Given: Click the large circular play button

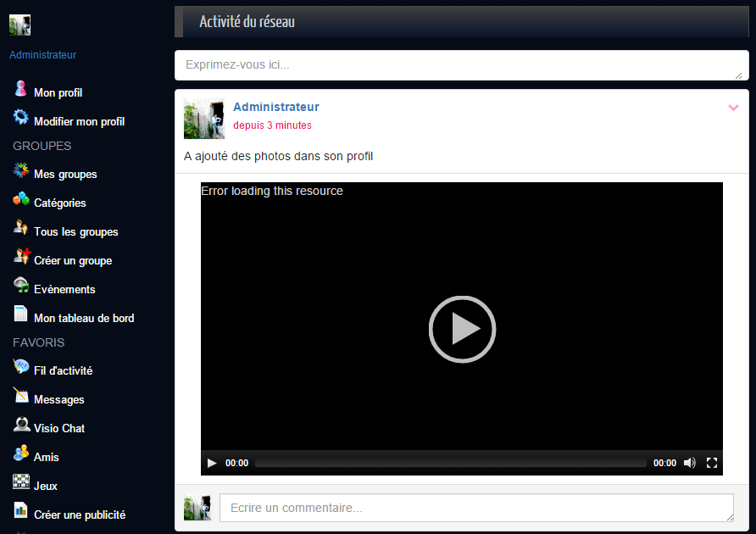Looking at the screenshot, I should point(462,330).
